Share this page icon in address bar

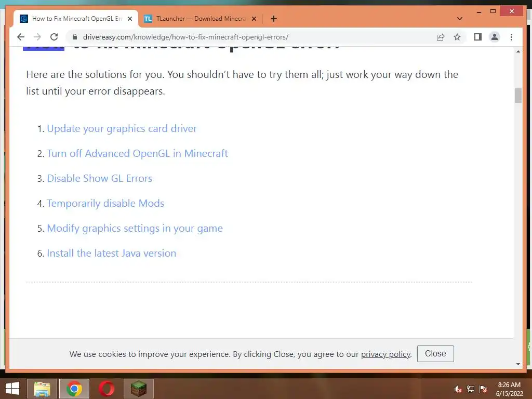(441, 37)
